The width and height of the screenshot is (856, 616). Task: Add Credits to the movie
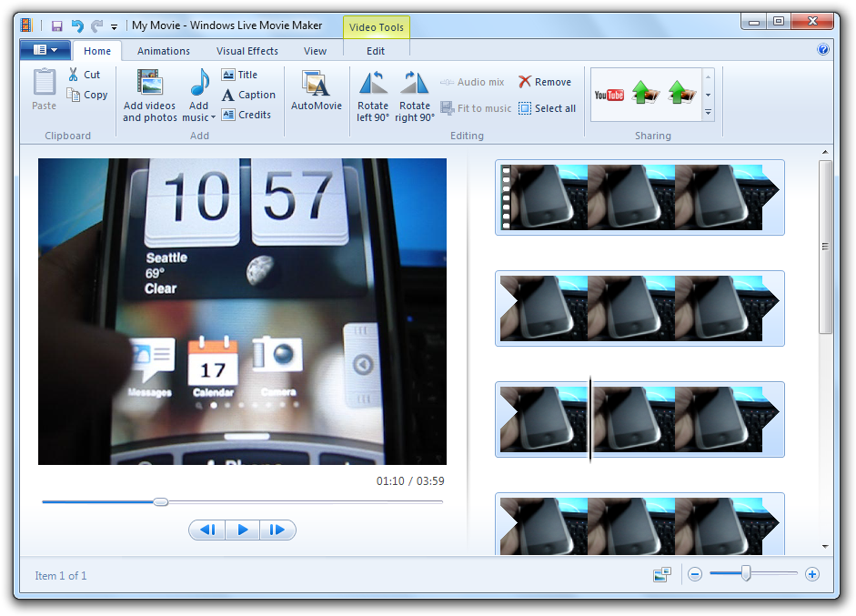pyautogui.click(x=247, y=115)
